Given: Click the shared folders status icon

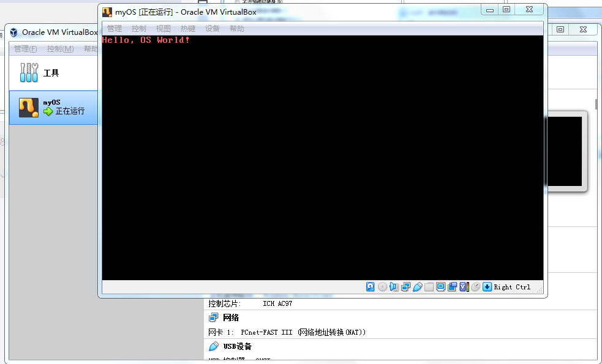Looking at the screenshot, I should (x=428, y=286).
